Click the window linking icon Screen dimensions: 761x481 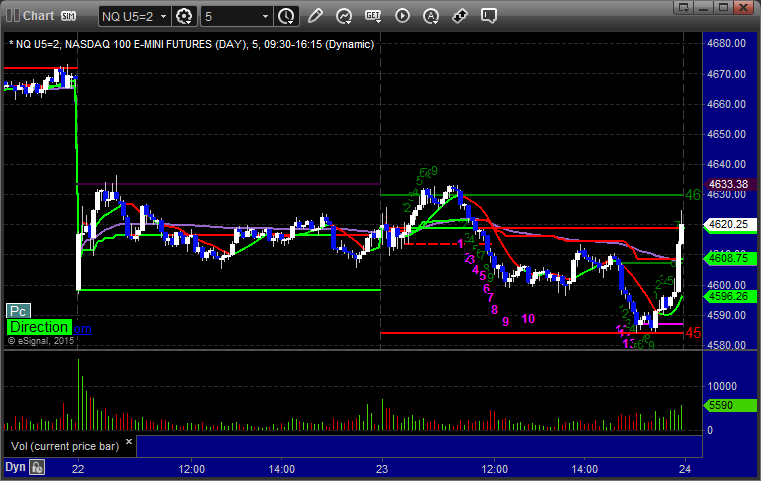coord(460,16)
